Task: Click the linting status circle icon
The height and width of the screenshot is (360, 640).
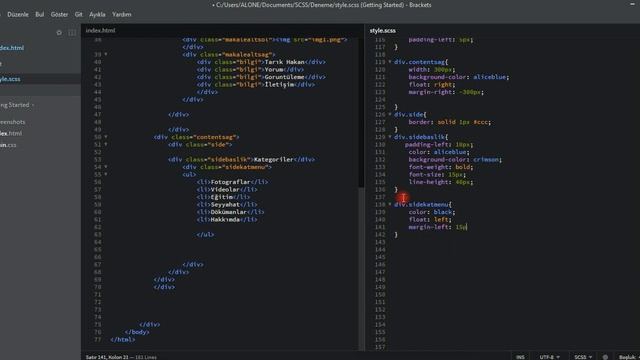Action: pyautogui.click(x=605, y=357)
